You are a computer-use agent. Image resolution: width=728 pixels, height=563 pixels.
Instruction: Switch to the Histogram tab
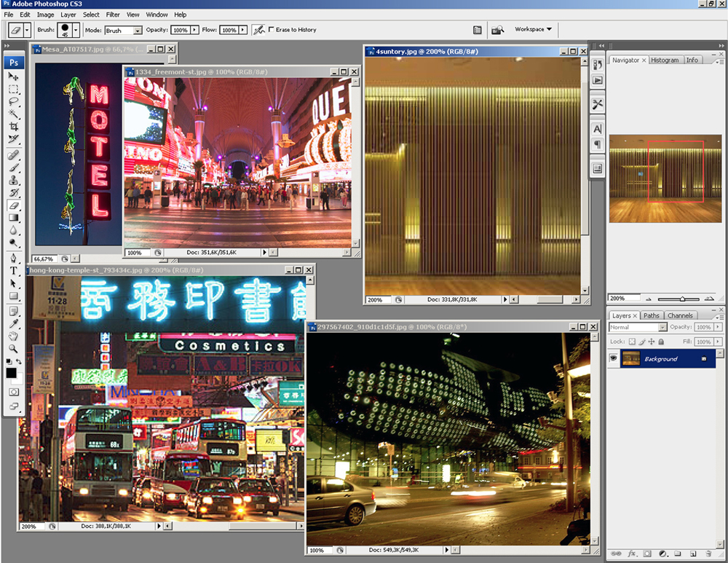pyautogui.click(x=665, y=60)
